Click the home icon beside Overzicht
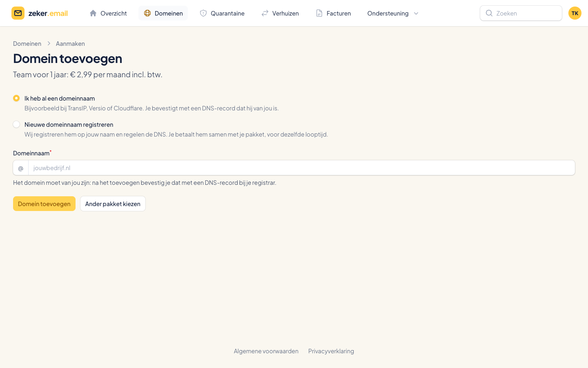The width and height of the screenshot is (588, 368). [93, 13]
